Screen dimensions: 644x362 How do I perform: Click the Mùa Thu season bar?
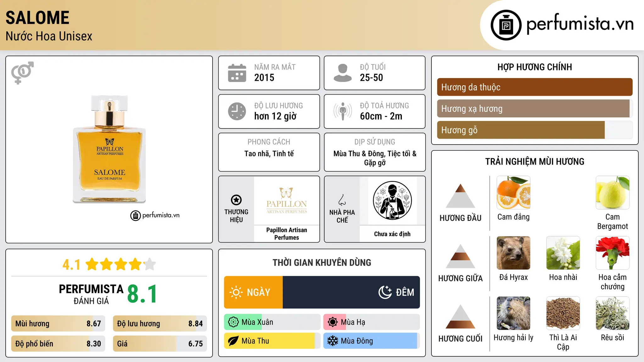pyautogui.click(x=272, y=341)
